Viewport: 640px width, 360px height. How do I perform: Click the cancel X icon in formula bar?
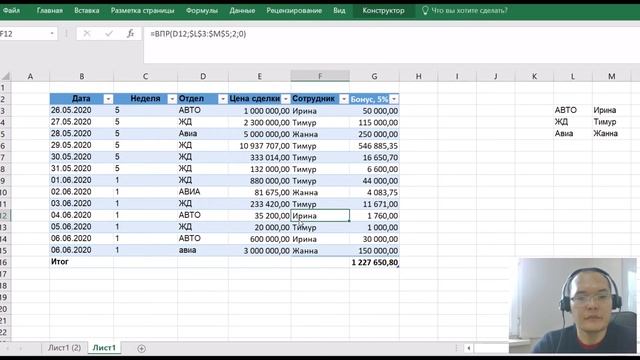(87, 34)
